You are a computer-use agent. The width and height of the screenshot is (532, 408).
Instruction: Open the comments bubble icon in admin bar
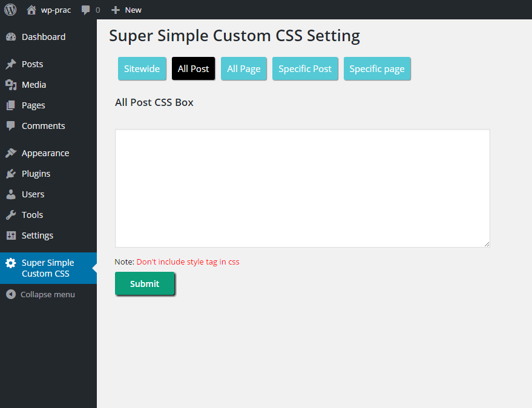[x=85, y=10]
